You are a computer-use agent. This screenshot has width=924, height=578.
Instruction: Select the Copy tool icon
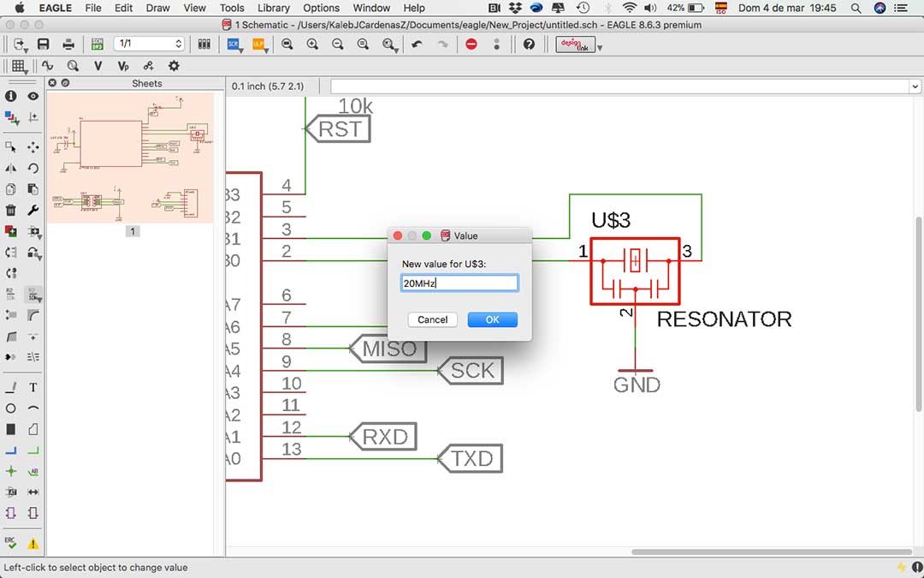10,189
